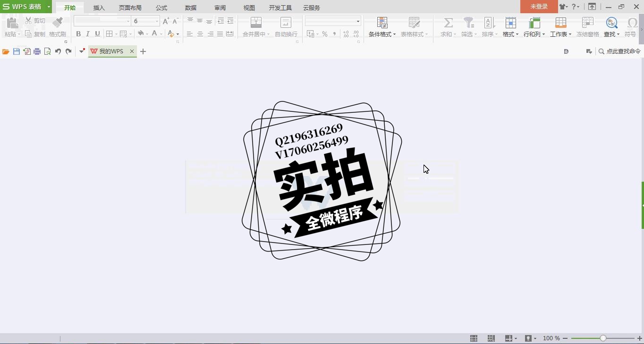Image resolution: width=644 pixels, height=344 pixels.
Task: Align text right horizontally
Action: (x=210, y=34)
